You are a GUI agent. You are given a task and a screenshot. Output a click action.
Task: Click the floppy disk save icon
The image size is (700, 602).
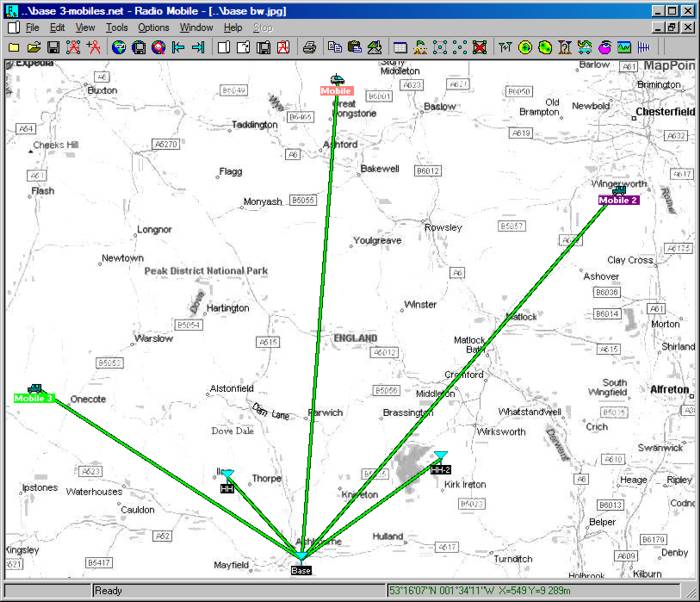tap(52, 47)
